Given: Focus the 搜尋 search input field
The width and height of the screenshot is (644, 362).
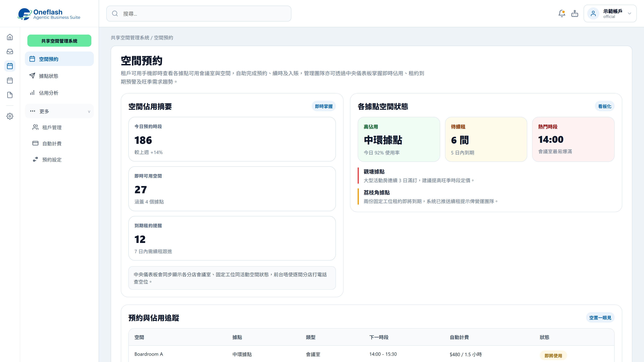Looking at the screenshot, I should [199, 13].
